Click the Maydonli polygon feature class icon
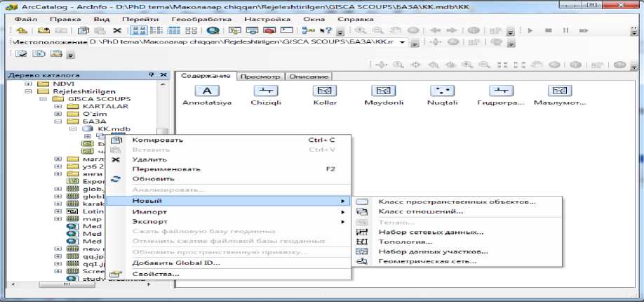Image resolution: width=644 pixels, height=302 pixels. (382, 91)
